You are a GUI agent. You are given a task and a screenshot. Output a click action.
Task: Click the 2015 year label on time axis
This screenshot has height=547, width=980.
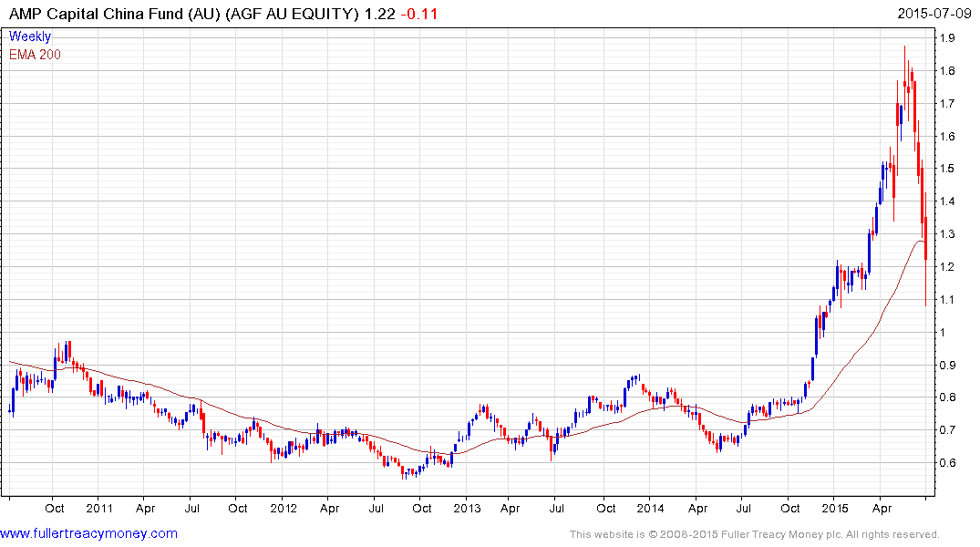834,508
